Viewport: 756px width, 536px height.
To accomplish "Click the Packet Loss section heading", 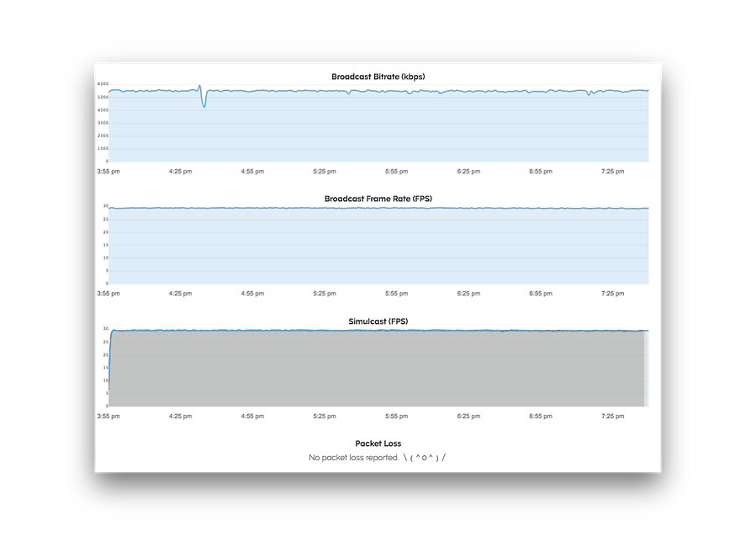I will pos(378,443).
